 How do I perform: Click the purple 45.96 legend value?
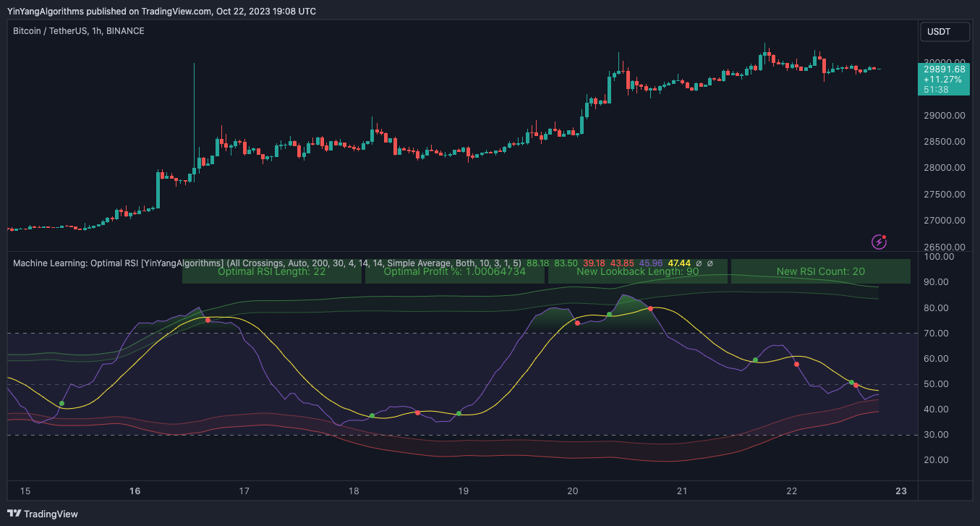[651, 263]
